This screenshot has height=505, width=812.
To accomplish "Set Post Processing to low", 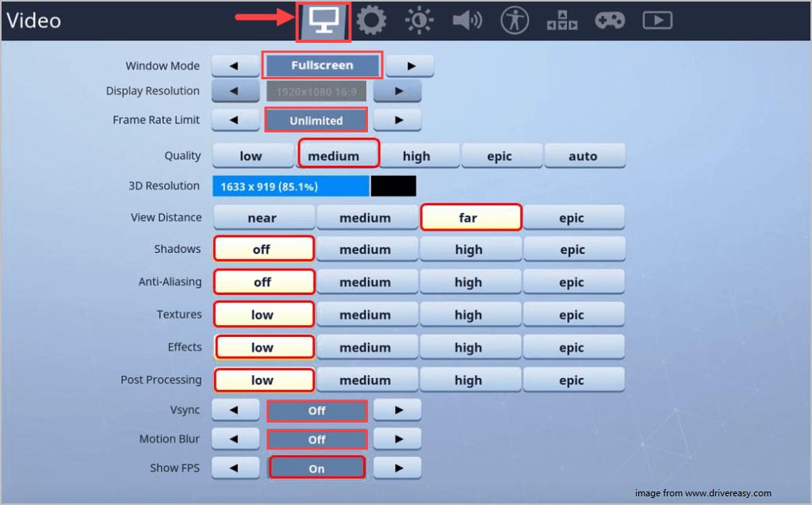I will [x=264, y=380].
